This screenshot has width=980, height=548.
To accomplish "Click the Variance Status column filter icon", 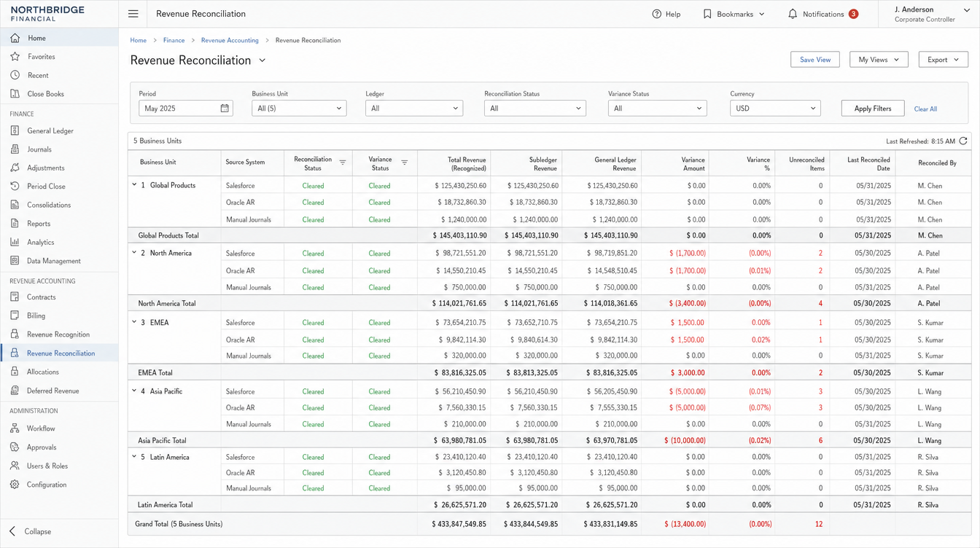I will pyautogui.click(x=405, y=163).
